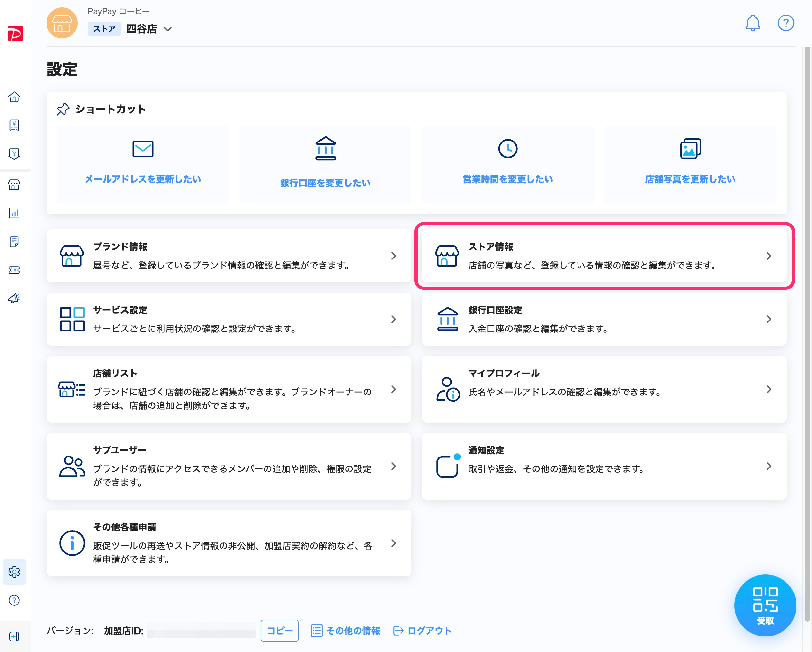This screenshot has height=652, width=812.
Task: Open the megaphone campaign icon
Action: click(x=14, y=298)
